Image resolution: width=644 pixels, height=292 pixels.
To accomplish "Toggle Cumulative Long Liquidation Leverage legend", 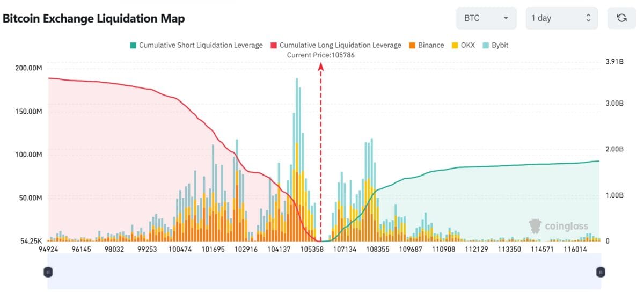I will tap(335, 45).
